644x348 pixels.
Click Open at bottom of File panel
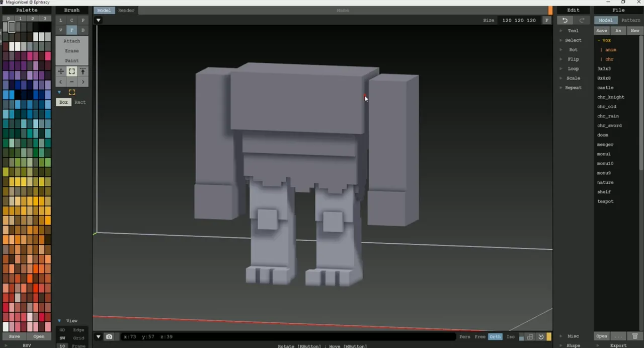tap(602, 336)
